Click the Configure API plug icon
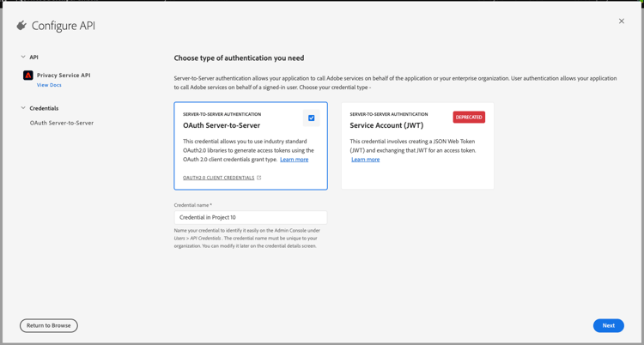The height and width of the screenshot is (345, 644). click(21, 26)
